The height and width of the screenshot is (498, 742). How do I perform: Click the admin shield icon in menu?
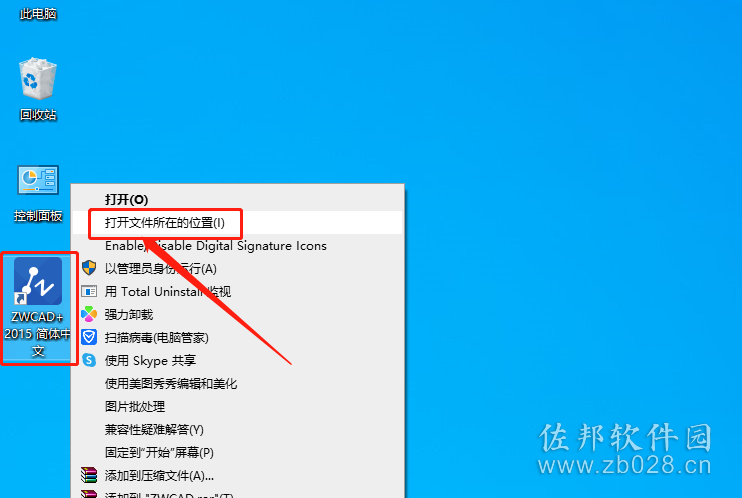89,268
